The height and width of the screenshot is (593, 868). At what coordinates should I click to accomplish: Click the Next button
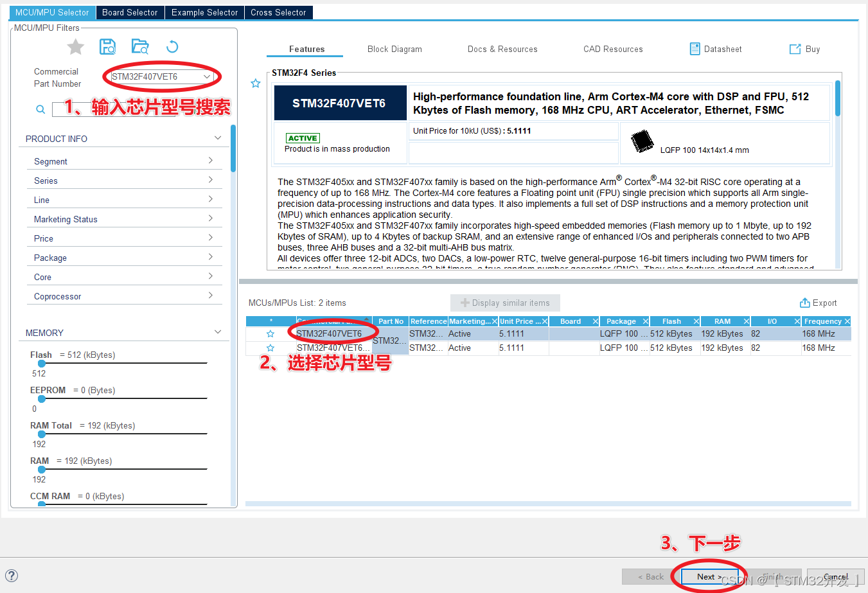pyautogui.click(x=709, y=576)
